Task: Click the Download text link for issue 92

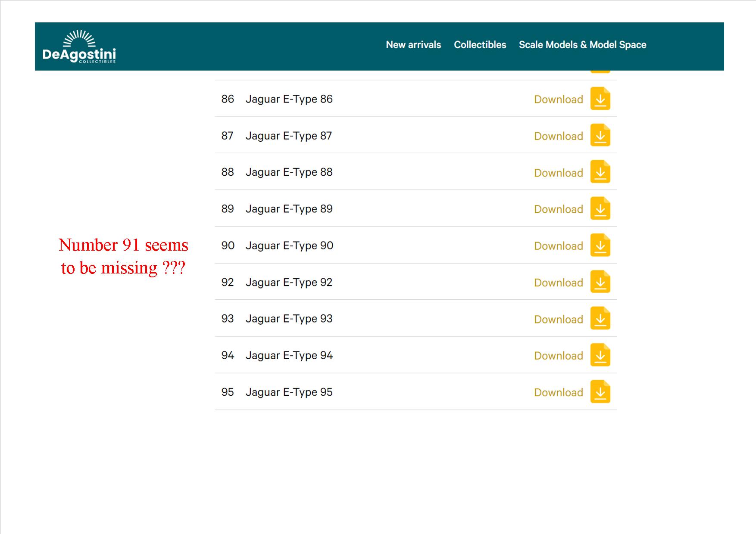Action: 558,283
